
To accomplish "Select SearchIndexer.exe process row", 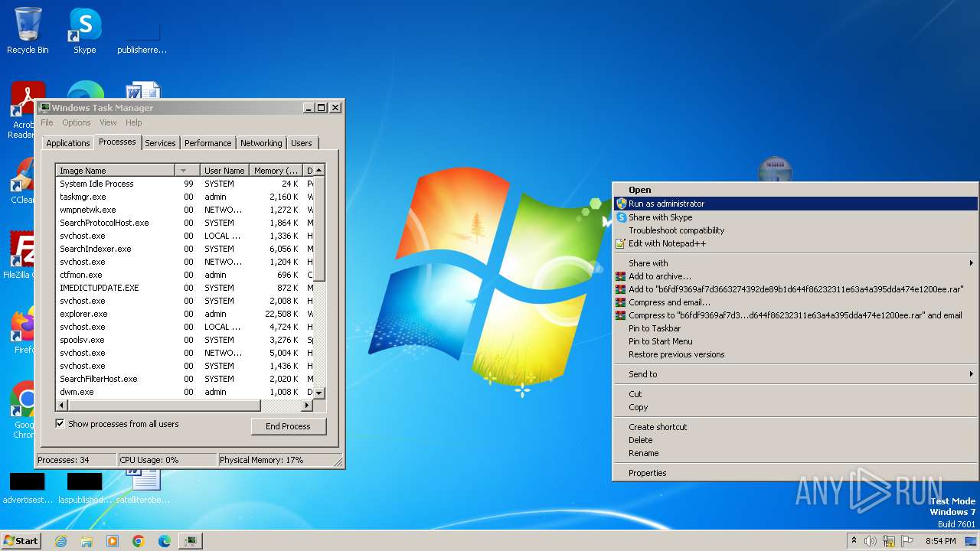I will [x=185, y=249].
